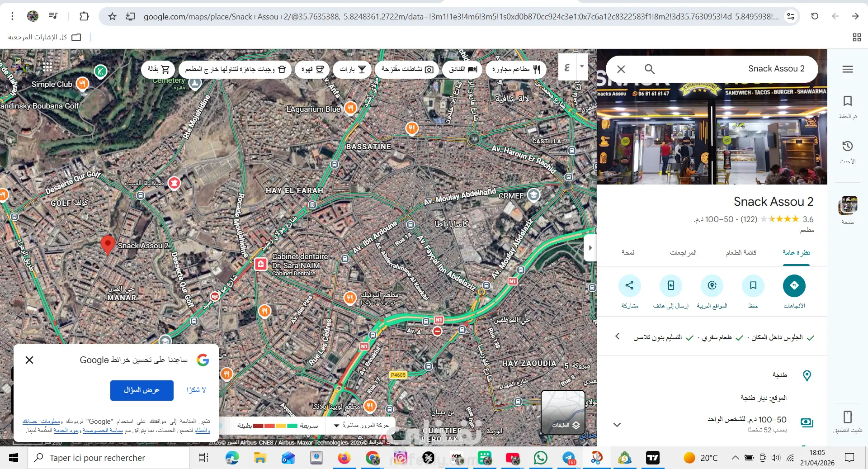Image resolution: width=868 pixels, height=469 pixels.
Task: Select the Nearby restaurants chip (مطاعم مجاورة)
Action: pyautogui.click(x=516, y=69)
